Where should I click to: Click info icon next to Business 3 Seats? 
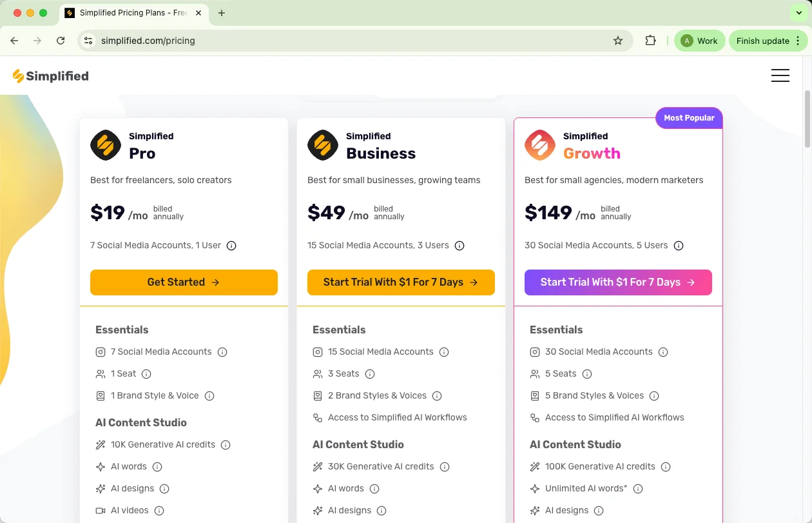(370, 374)
